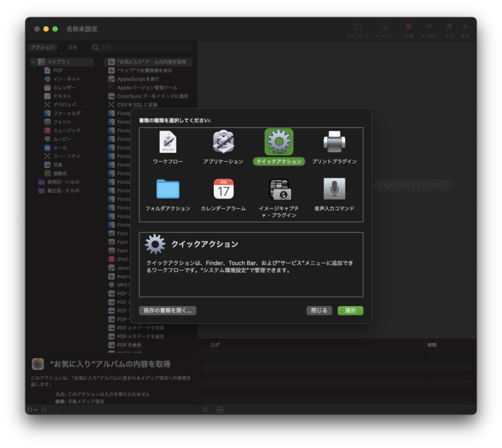Pick the プリントプラグイン printer icon
Image resolution: width=502 pixels, height=448 pixels.
[x=334, y=142]
